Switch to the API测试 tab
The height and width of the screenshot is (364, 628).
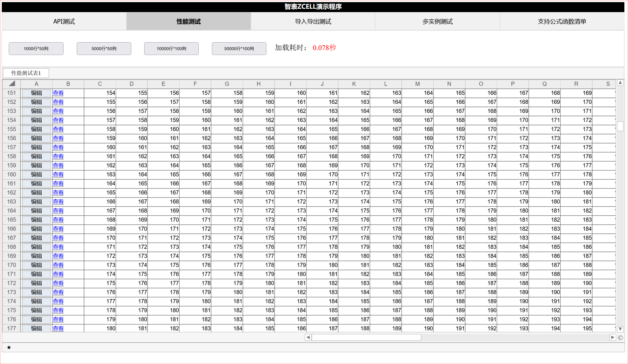[x=64, y=21]
